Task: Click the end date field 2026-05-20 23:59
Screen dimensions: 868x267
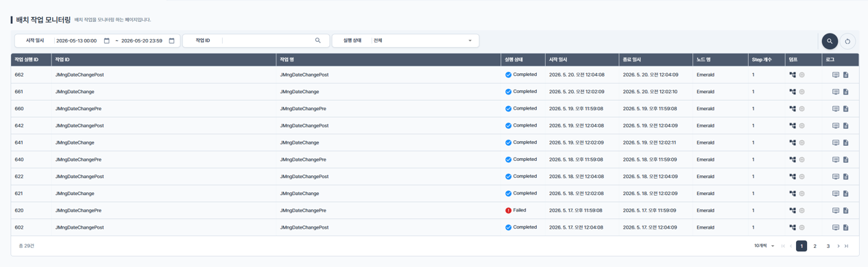Action: click(x=142, y=41)
